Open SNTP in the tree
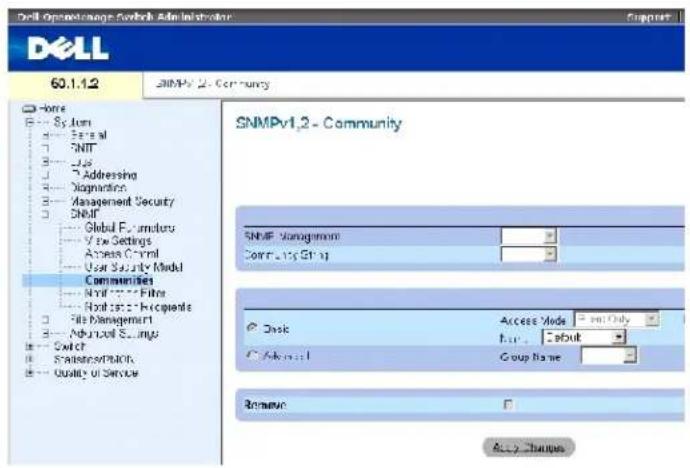 83,148
